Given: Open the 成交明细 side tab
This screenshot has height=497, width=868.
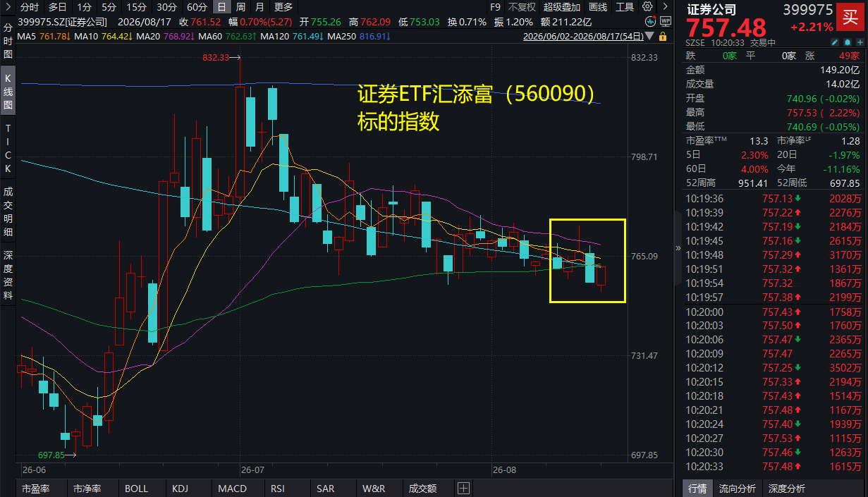Looking at the screenshot, I should click(x=8, y=211).
